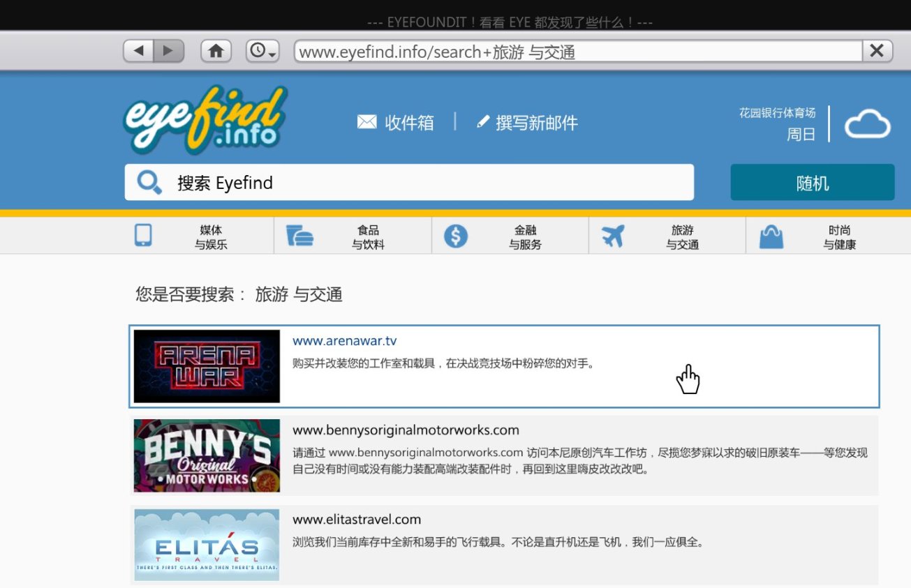Expand the history clock dropdown
Viewport: 911px width, 588px height.
[x=262, y=51]
